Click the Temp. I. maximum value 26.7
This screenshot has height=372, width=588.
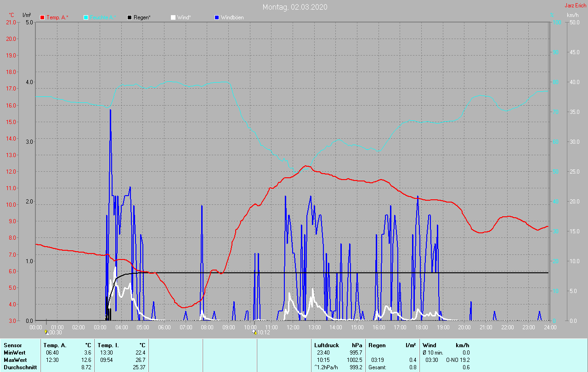[140, 360]
